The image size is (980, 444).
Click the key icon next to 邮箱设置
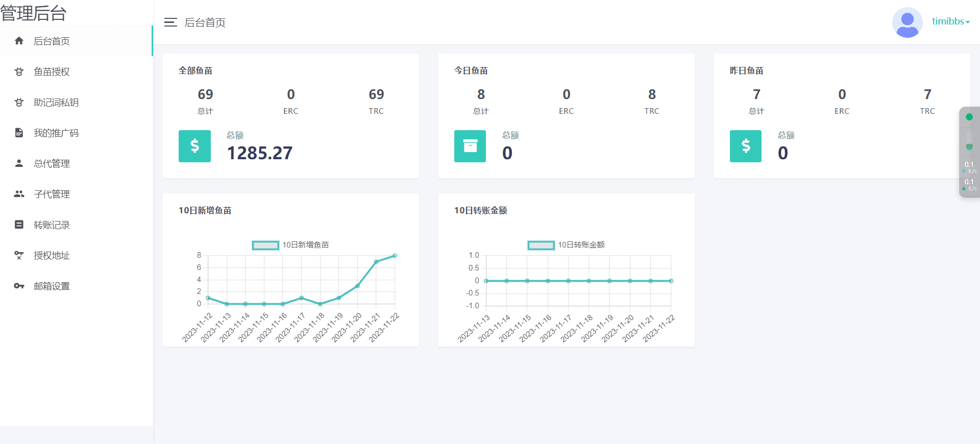click(19, 286)
